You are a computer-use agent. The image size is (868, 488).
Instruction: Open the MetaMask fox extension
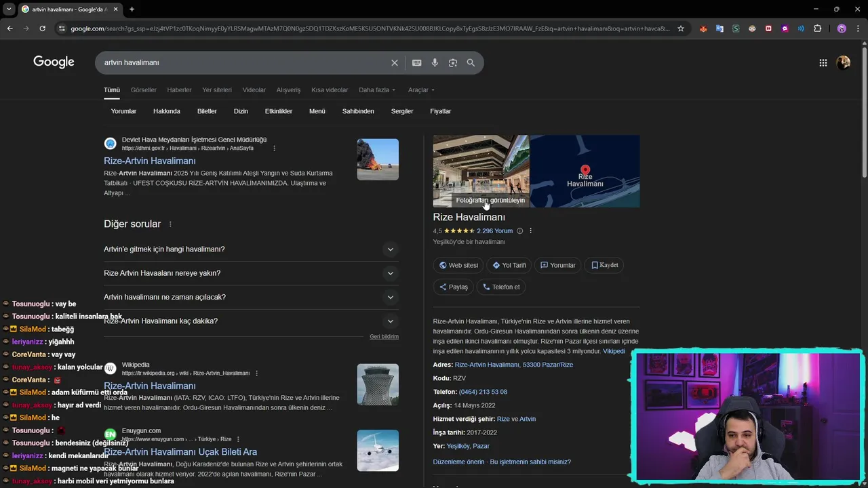703,28
